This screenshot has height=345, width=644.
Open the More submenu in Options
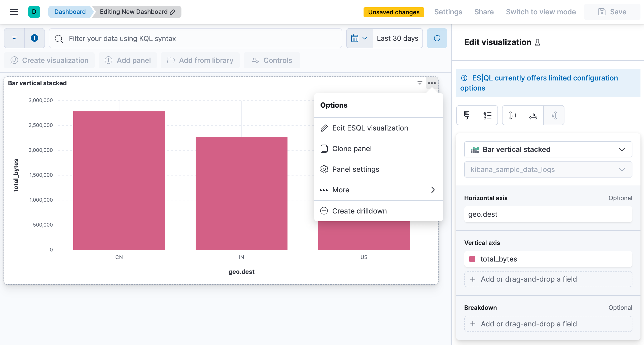click(x=341, y=190)
